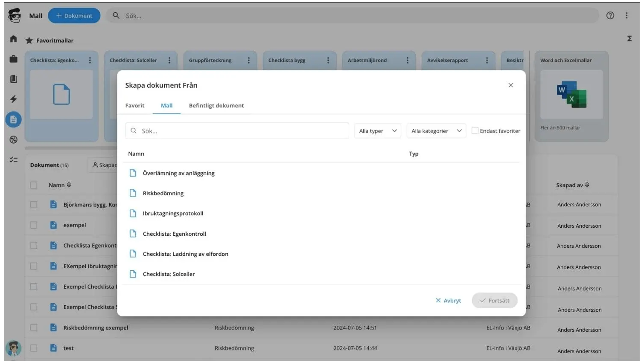Click the checklist icon in the sidebar
The image size is (644, 362).
click(x=13, y=159)
